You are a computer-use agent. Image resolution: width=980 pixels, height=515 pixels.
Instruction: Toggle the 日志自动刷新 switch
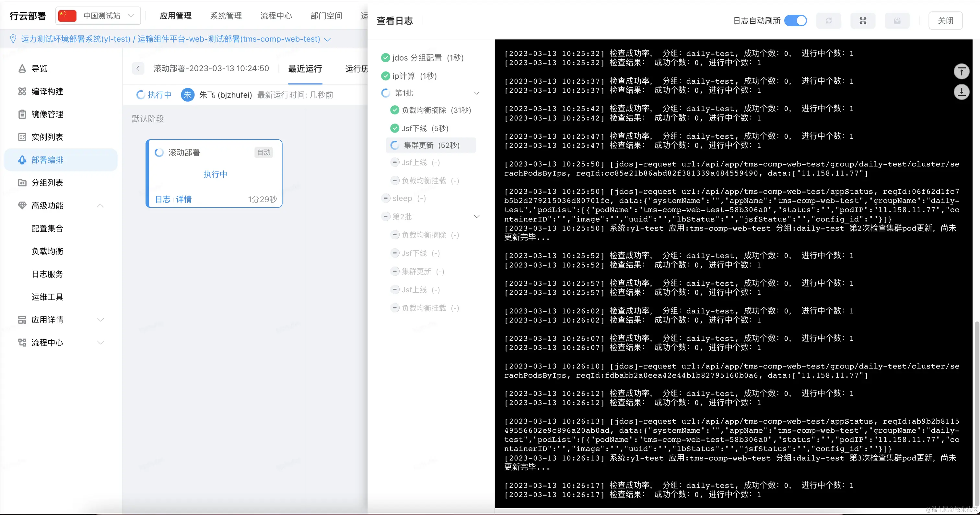(796, 20)
